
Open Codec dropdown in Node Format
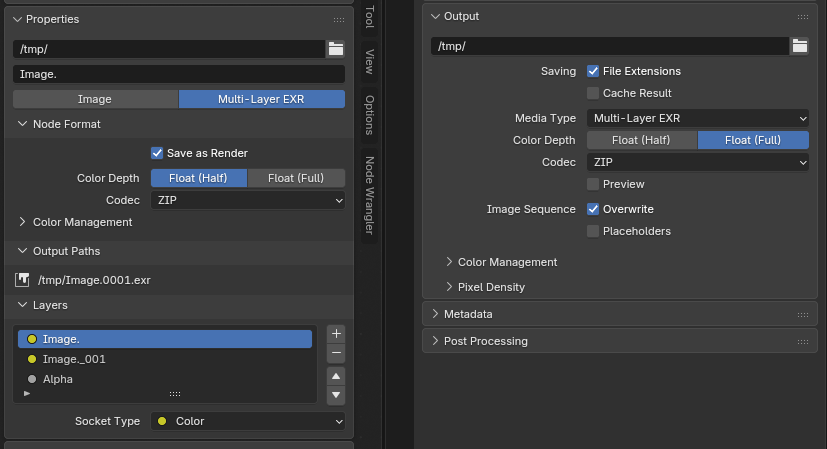pos(248,200)
